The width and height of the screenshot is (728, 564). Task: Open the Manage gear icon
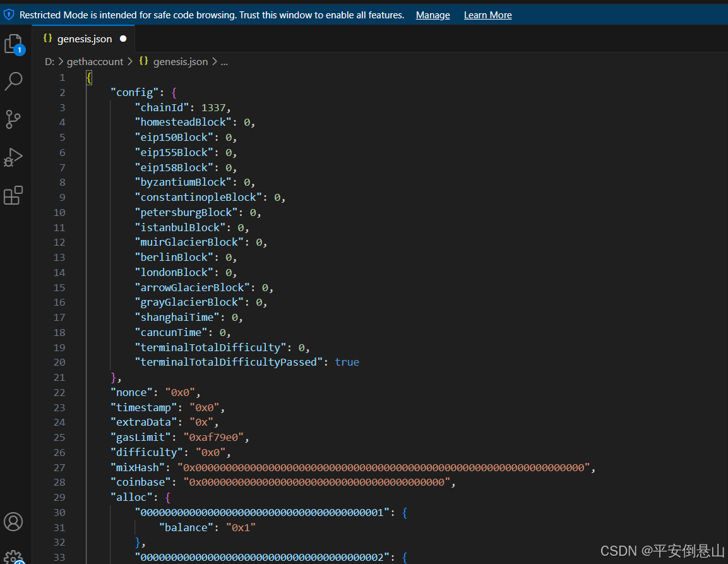13,556
